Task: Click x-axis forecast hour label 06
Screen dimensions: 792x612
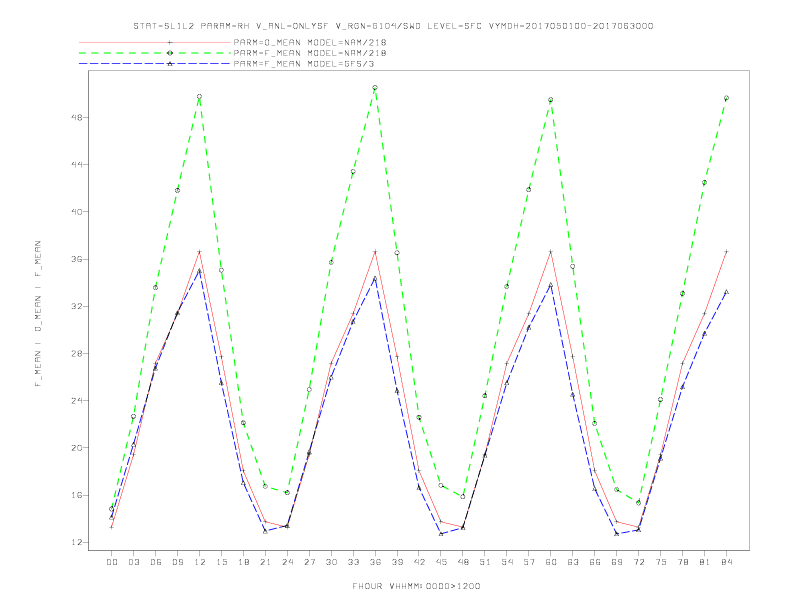Action: coord(156,562)
